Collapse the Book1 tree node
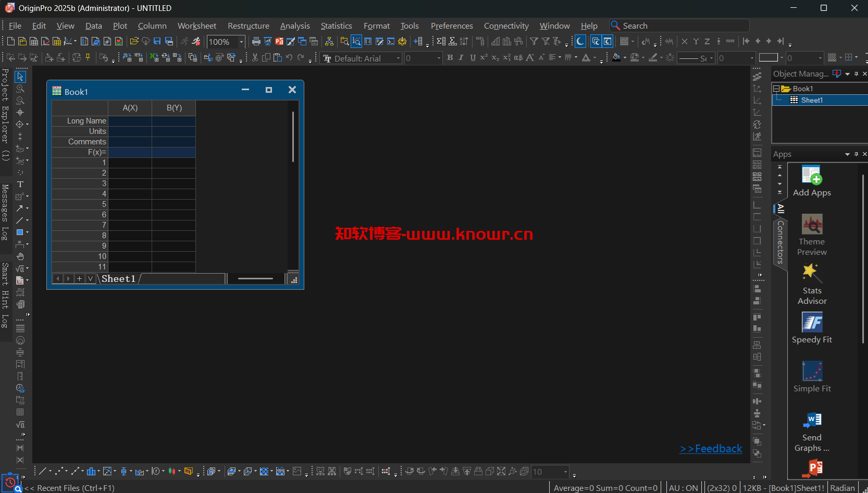The height and width of the screenshot is (493, 868). pos(776,89)
